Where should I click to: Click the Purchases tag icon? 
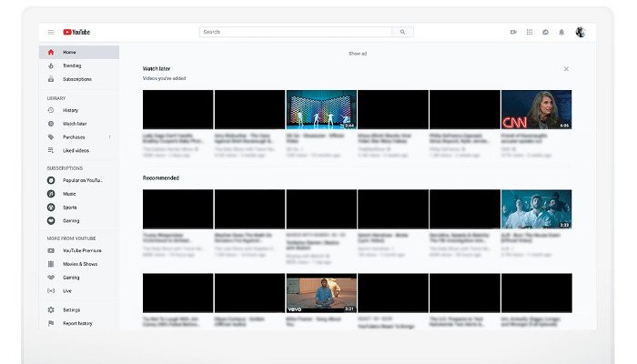[x=51, y=137]
